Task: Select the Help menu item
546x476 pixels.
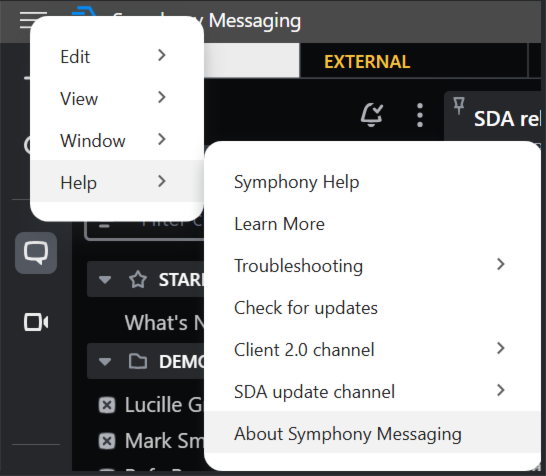Action: 117,181
